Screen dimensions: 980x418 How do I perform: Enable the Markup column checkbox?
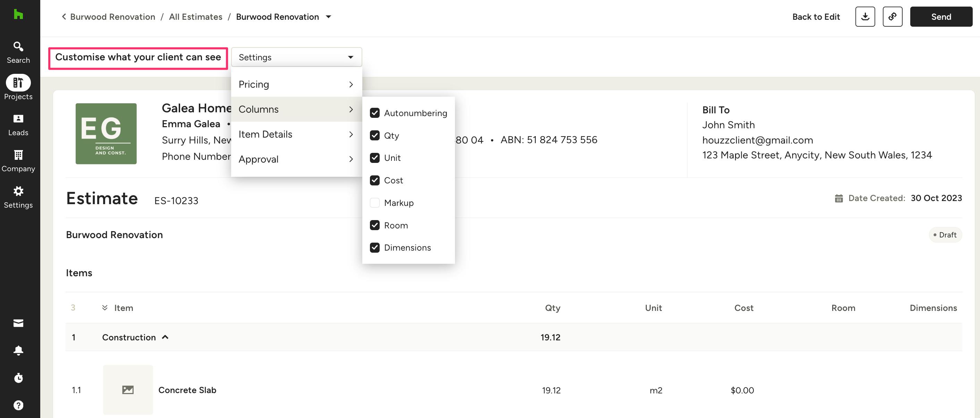(374, 203)
